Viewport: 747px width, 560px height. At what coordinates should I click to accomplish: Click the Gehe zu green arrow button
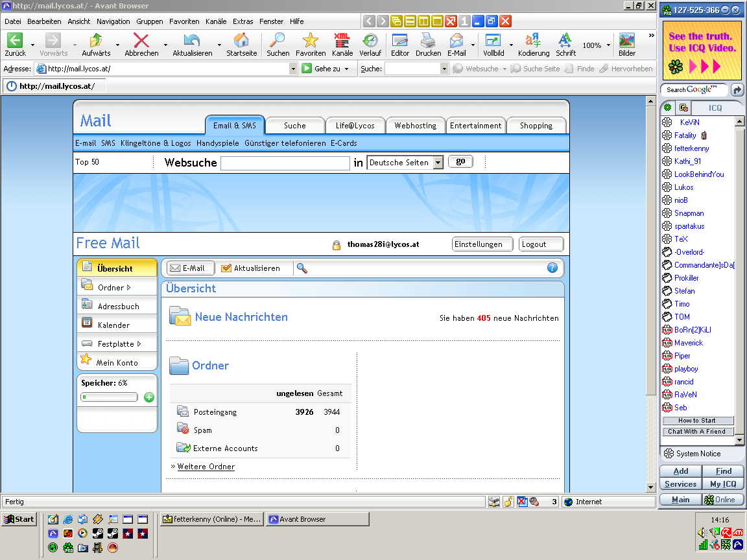click(307, 69)
